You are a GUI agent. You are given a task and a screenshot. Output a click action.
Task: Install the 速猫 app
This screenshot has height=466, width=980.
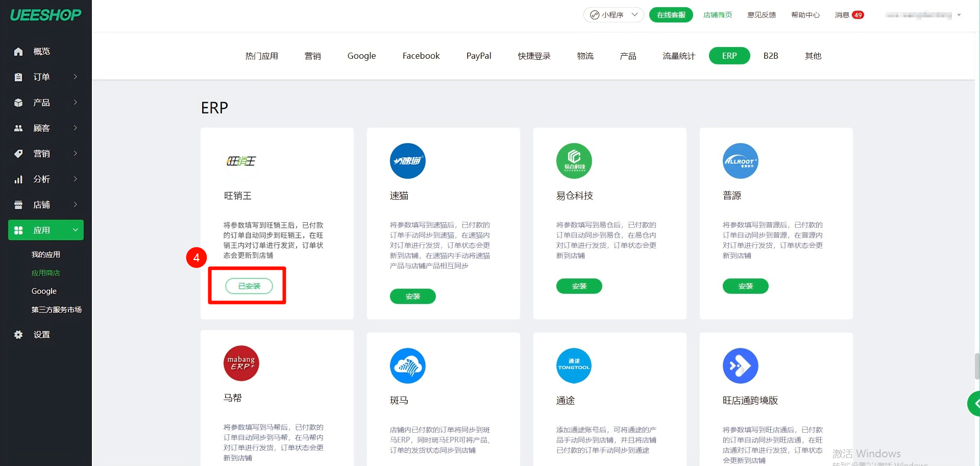(x=413, y=296)
